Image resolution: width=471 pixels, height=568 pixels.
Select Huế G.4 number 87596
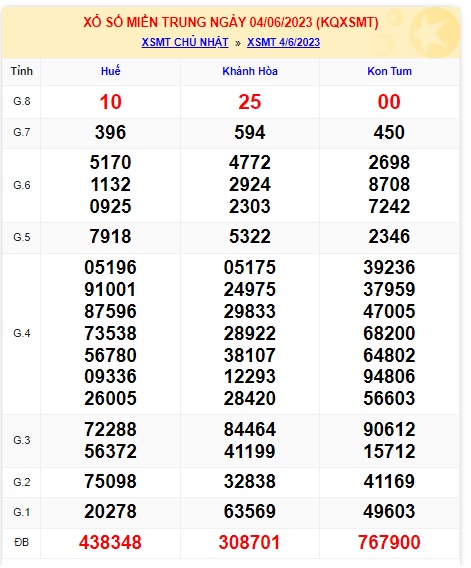coord(111,312)
